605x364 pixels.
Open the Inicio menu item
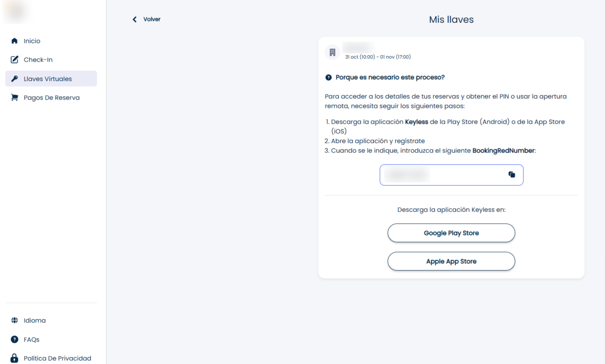point(32,41)
